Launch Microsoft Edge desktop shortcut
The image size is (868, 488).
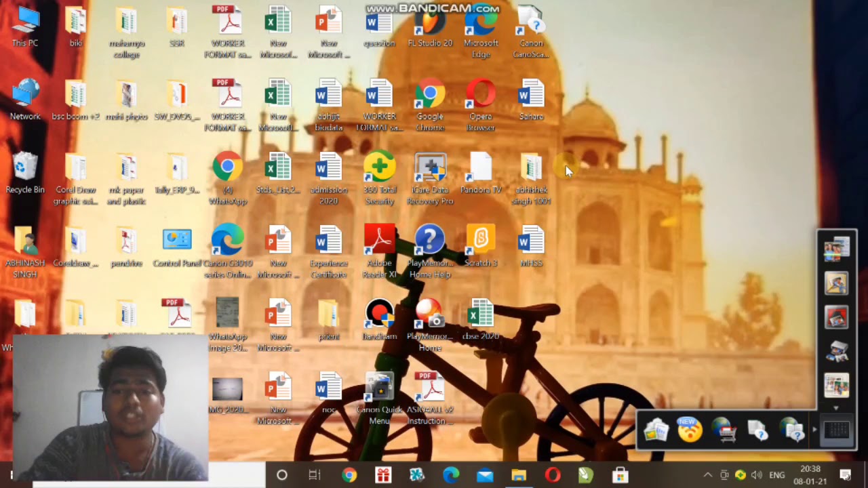[481, 33]
